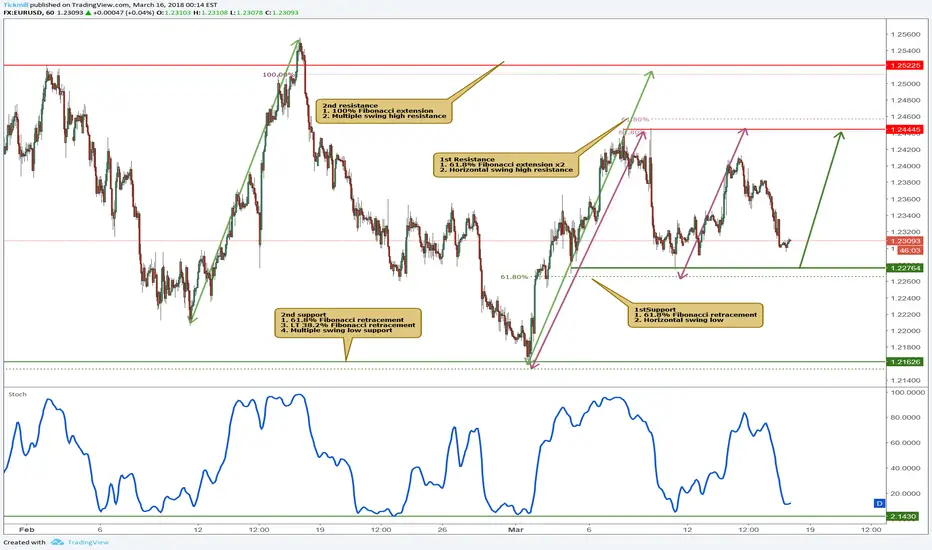Click the current price label 1.23093
932x550 pixels.
tap(904, 241)
